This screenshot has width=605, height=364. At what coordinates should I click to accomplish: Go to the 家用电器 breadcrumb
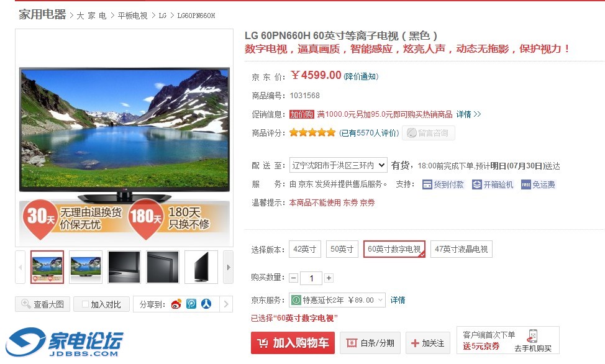click(x=42, y=15)
